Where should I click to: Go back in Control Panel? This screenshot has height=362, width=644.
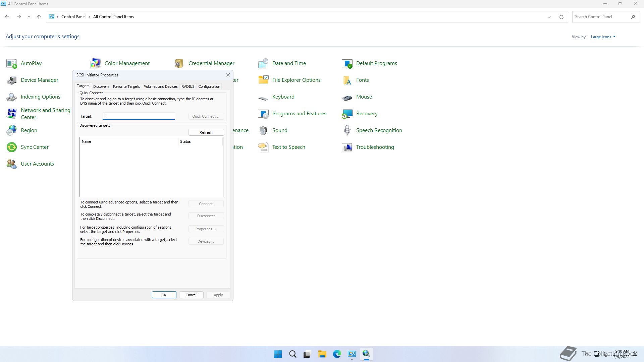tap(7, 17)
